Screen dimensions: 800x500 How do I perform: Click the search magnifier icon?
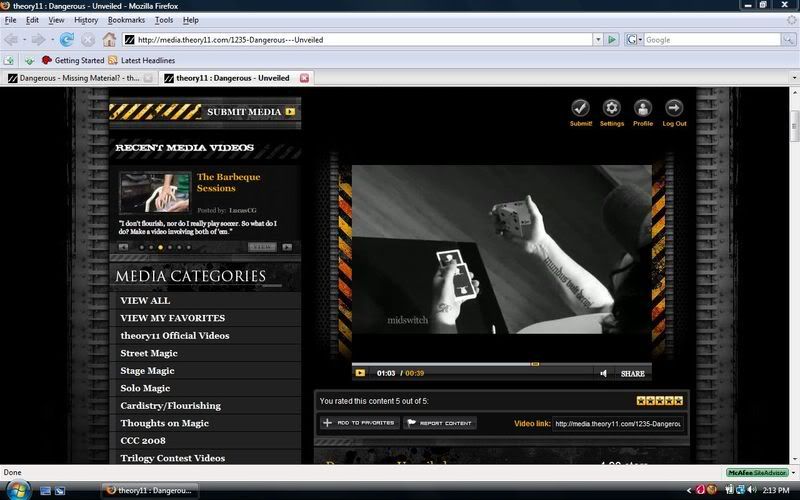[788, 39]
